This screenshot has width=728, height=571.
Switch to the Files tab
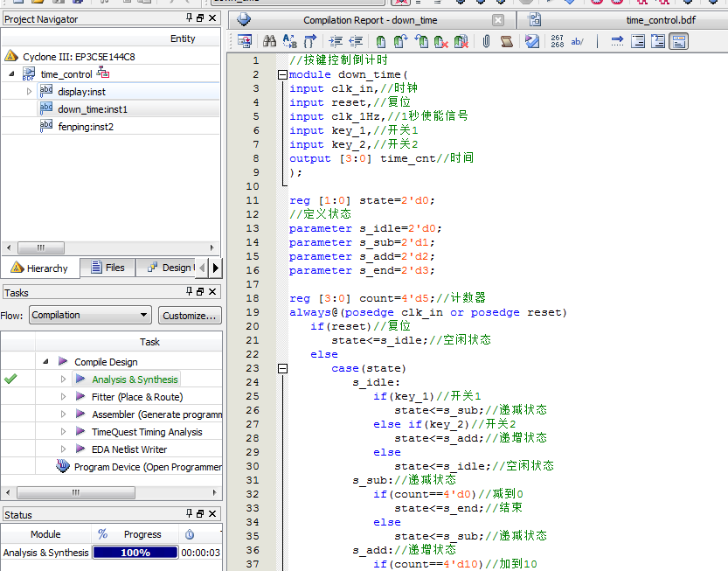[106, 268]
